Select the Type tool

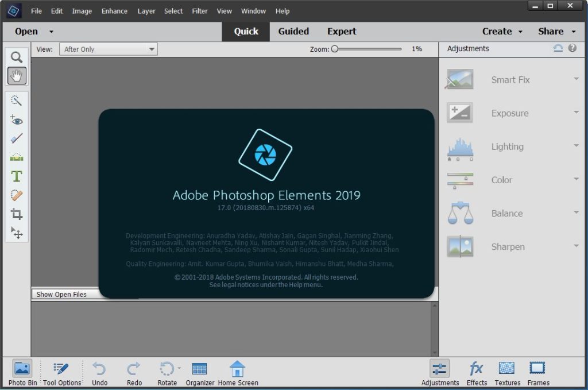(x=16, y=176)
